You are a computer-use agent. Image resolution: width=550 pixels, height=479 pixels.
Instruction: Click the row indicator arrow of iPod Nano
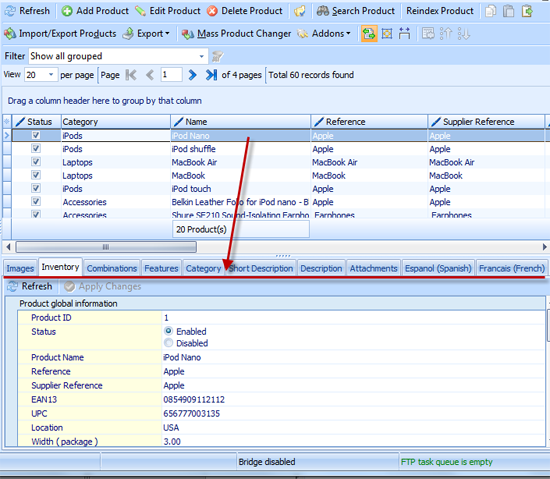pos(7,135)
